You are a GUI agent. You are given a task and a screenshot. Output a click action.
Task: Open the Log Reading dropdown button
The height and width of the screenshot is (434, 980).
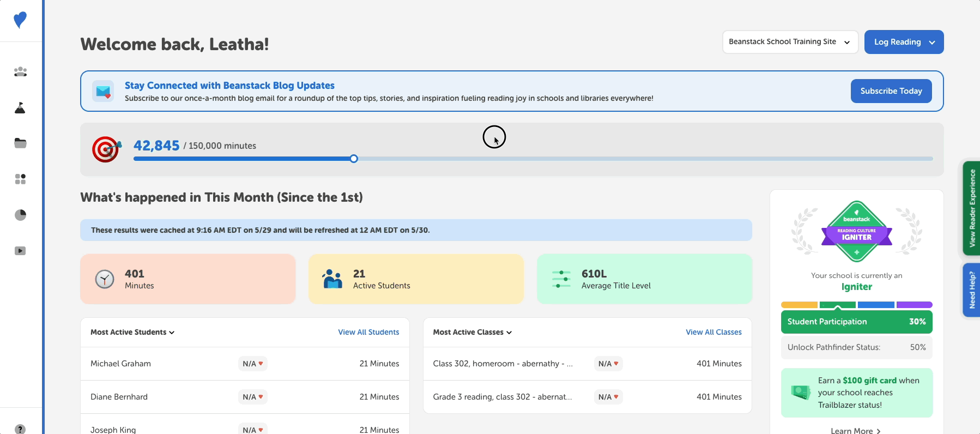click(904, 42)
